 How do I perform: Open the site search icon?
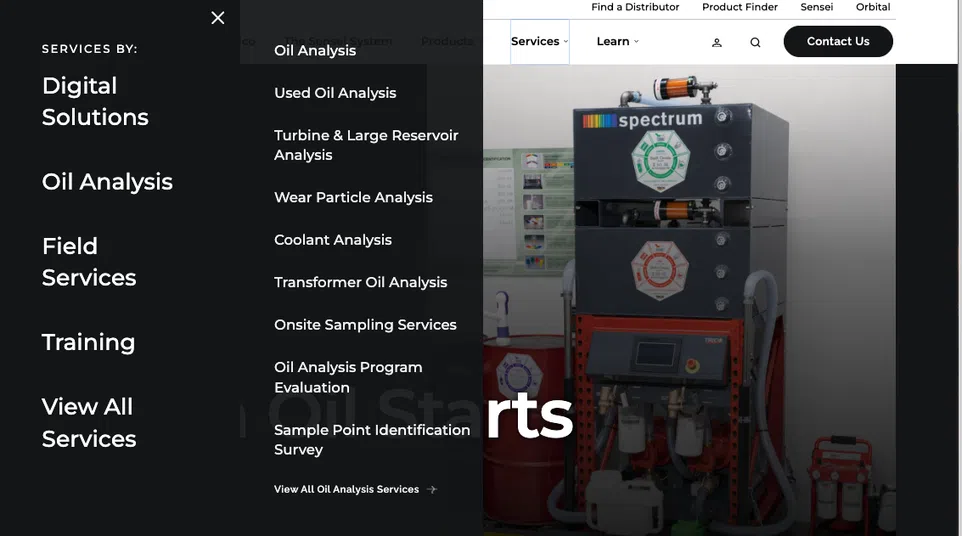point(755,42)
